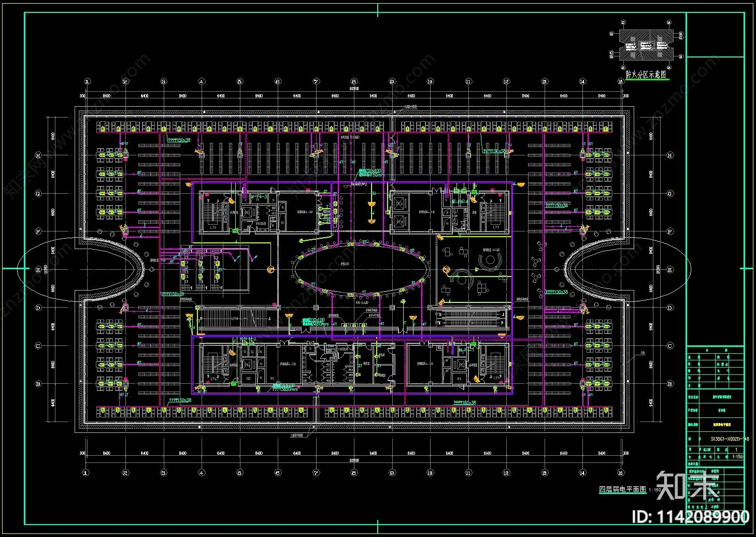
Task: Click axis bubble C on right side
Action: [x=671, y=345]
